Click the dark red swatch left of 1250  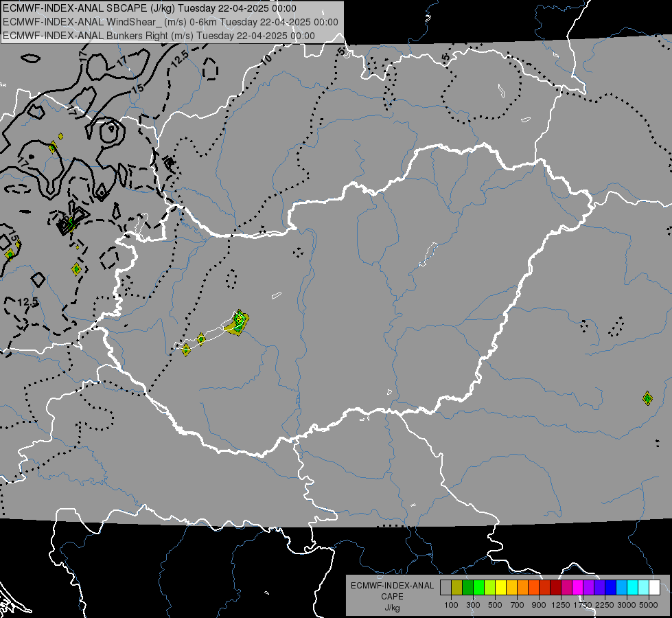pyautogui.click(x=556, y=587)
